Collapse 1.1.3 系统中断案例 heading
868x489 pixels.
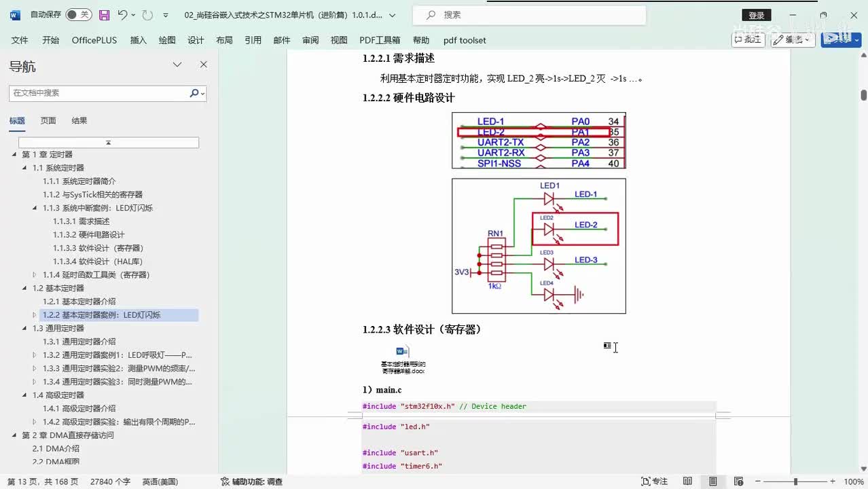[x=35, y=208]
